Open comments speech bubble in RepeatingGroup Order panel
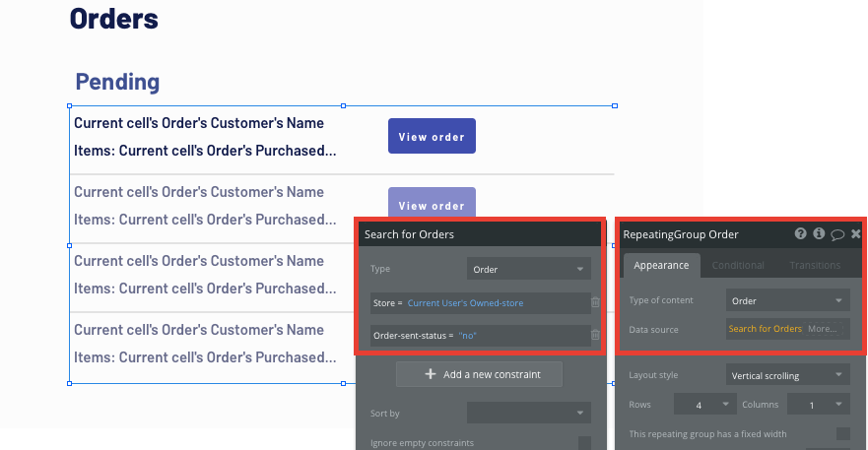868x450 pixels. click(x=837, y=234)
